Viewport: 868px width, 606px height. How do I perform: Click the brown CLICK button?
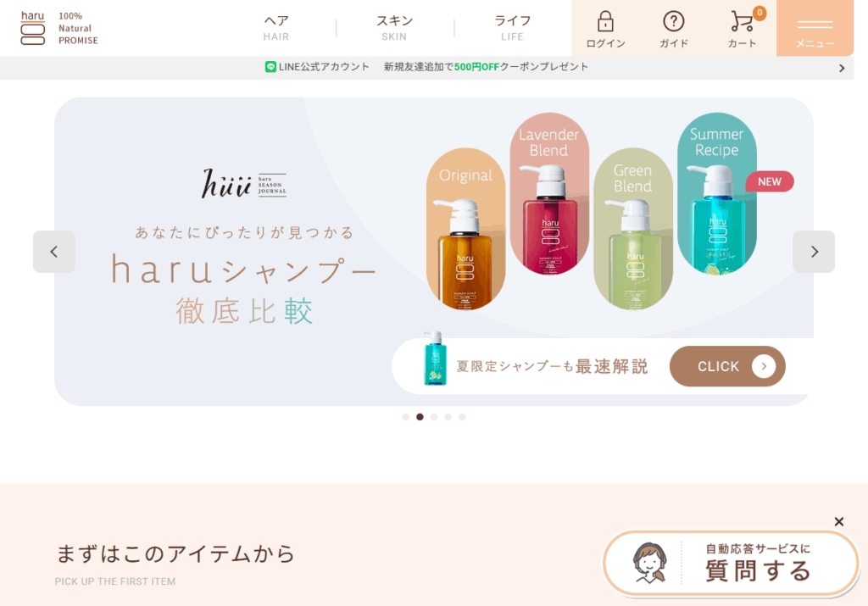click(x=727, y=366)
